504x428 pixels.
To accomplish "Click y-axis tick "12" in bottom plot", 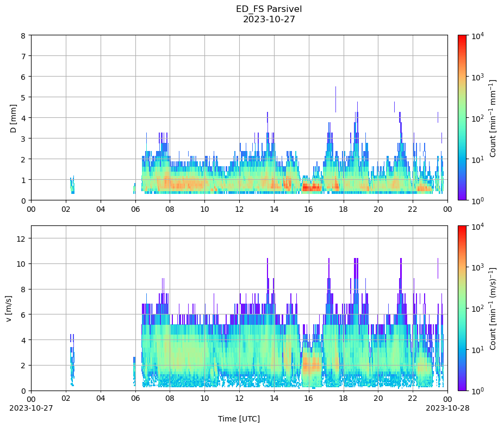I will pos(21,238).
